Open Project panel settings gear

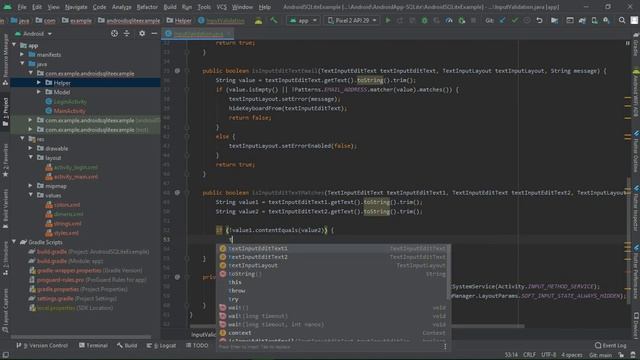[x=142, y=33]
